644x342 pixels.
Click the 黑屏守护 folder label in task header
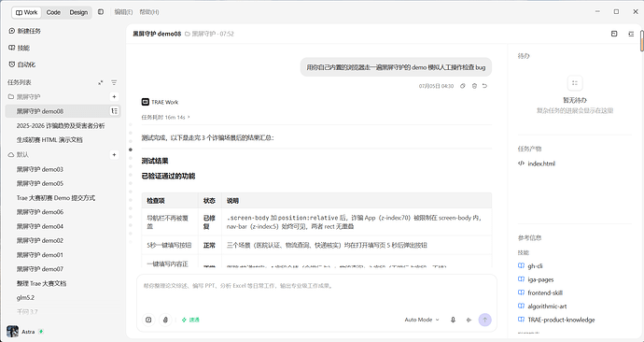pyautogui.click(x=200, y=34)
